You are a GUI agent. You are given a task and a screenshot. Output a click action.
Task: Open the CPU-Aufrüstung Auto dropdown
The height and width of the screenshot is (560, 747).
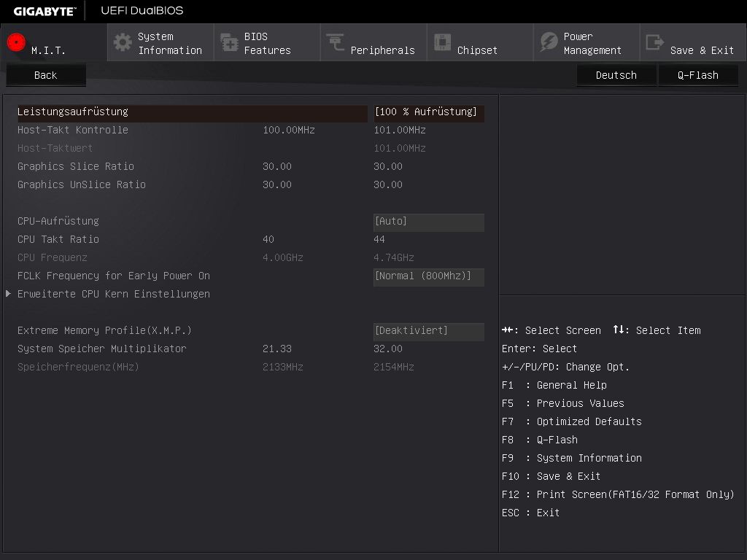429,222
